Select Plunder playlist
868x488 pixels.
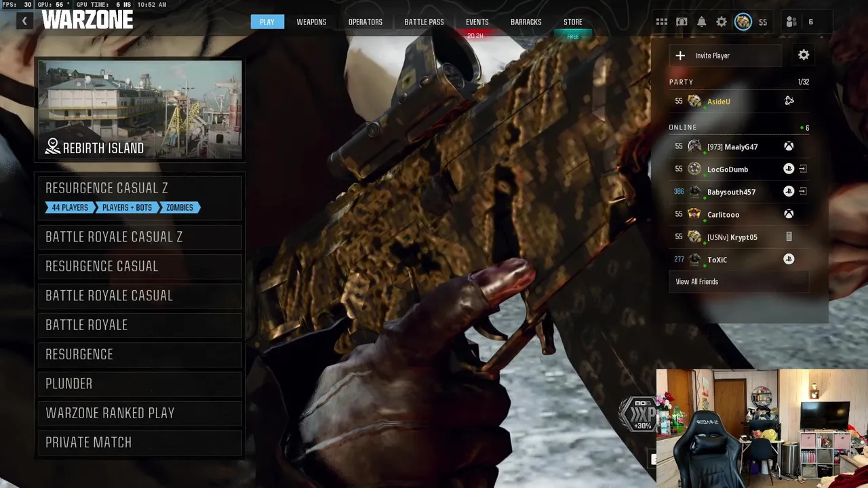coord(140,384)
